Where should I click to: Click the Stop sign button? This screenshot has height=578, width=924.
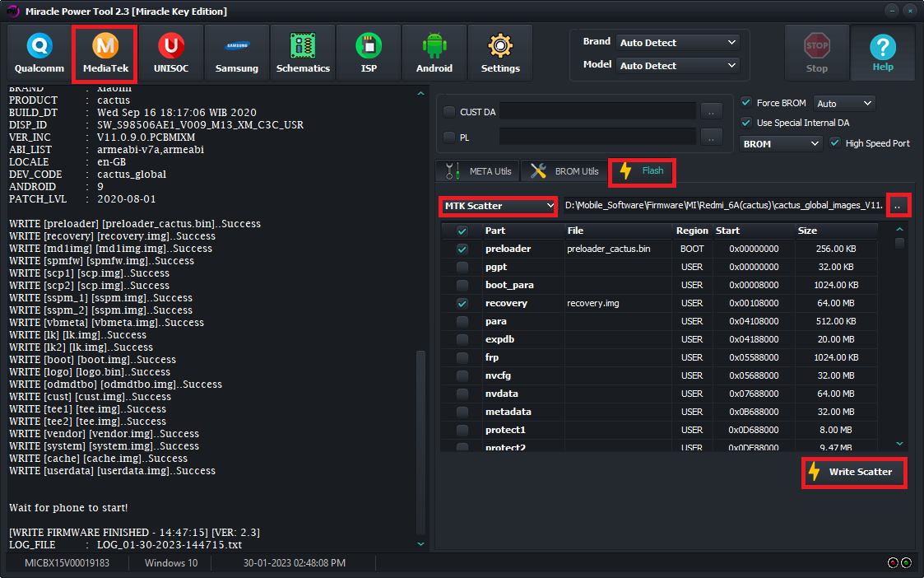(x=817, y=53)
